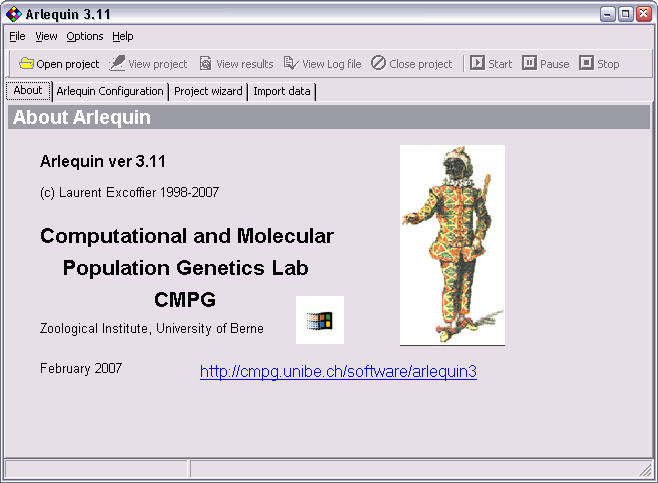Switch to the Import data tab
The width and height of the screenshot is (658, 483).
[x=282, y=91]
